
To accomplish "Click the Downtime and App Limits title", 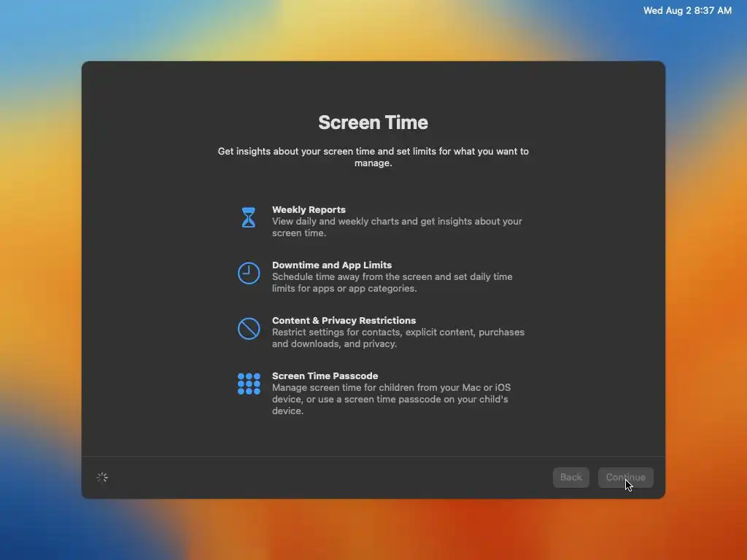I will pos(332,265).
